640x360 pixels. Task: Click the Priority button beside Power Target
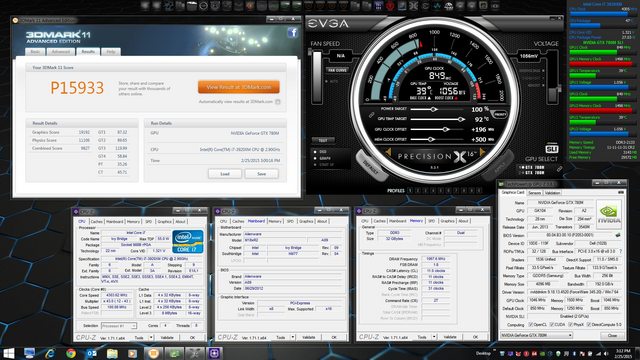(x=499, y=115)
